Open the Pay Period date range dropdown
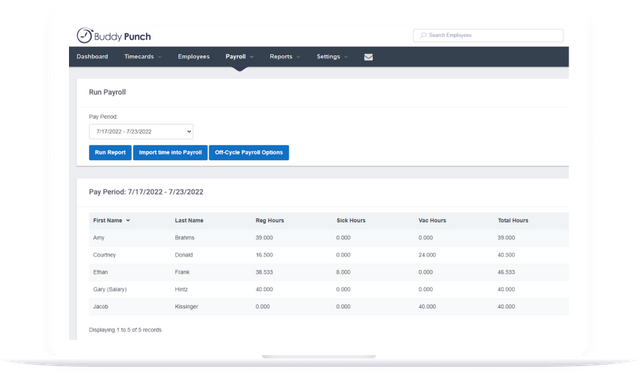The width and height of the screenshot is (640, 380). tap(141, 131)
